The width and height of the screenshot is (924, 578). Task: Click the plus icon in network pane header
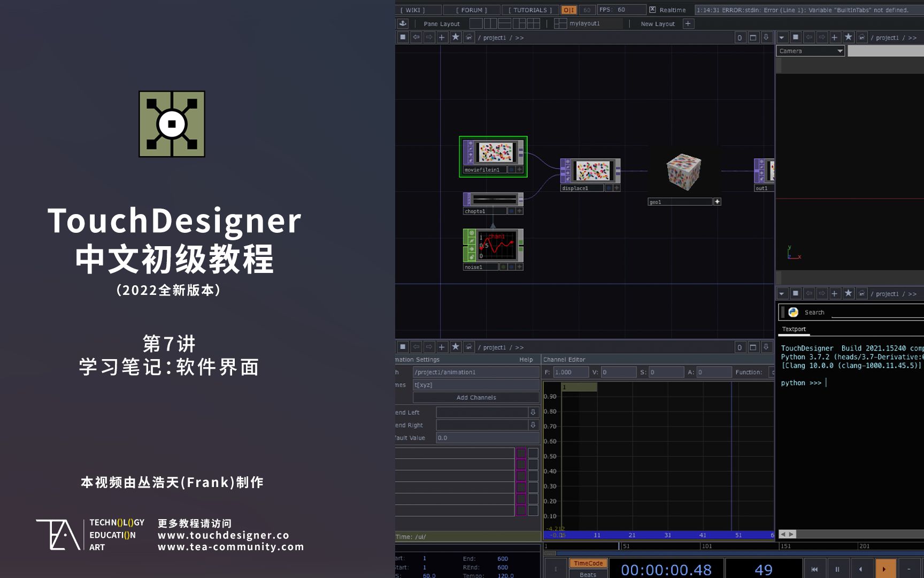tap(442, 37)
